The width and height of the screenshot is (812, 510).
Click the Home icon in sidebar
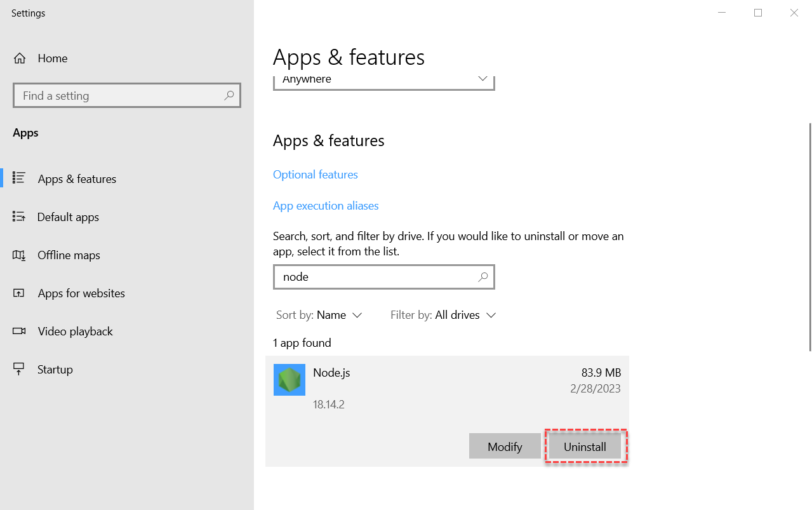click(x=20, y=58)
